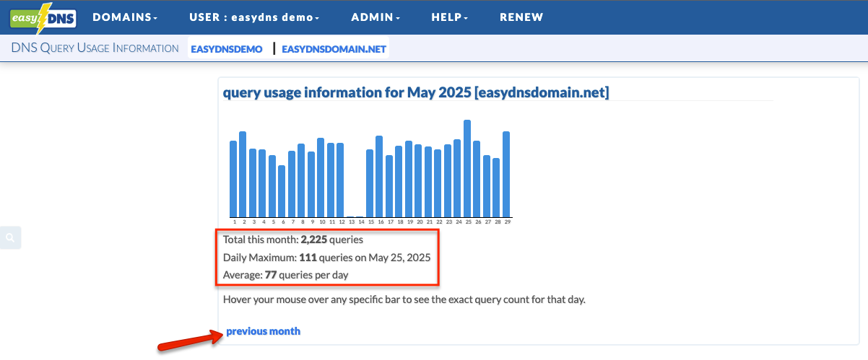Open the EASYDNSDEMO breadcrumb link

227,49
